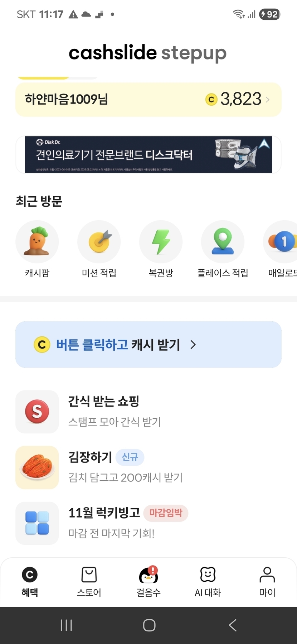Open the 김장하기 kimchi icon
Screen dimensions: 297x644
tap(37, 467)
